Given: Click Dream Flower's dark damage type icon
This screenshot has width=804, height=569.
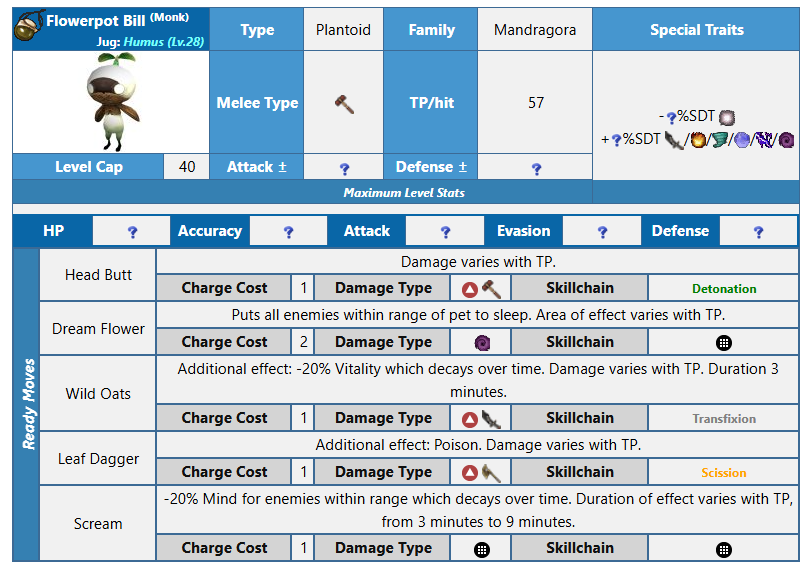Looking at the screenshot, I should [x=482, y=342].
